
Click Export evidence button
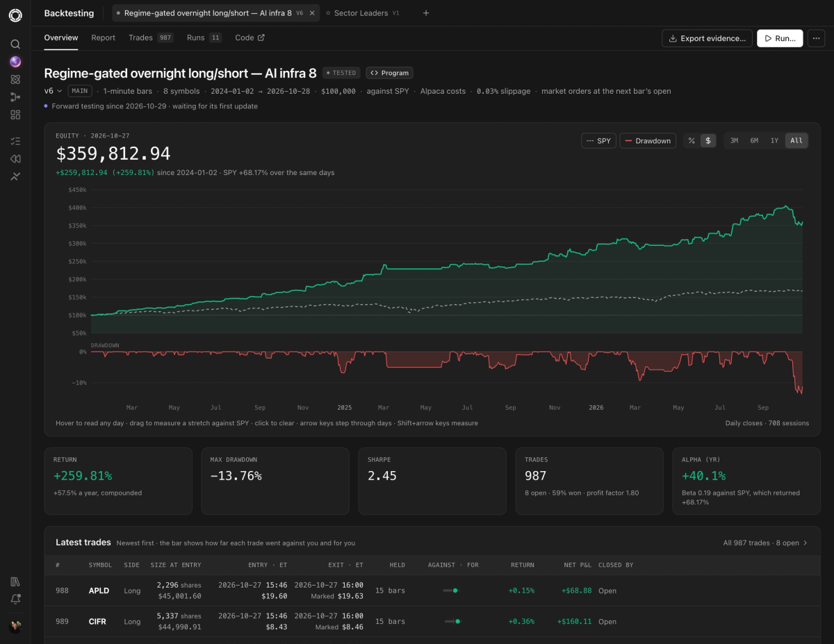(x=707, y=38)
